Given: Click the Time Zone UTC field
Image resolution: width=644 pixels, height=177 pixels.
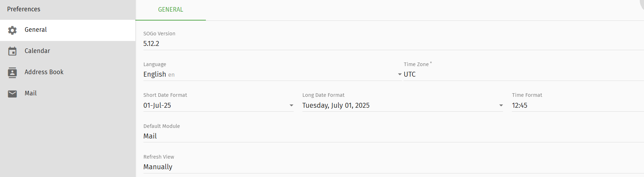Looking at the screenshot, I should coord(523,74).
